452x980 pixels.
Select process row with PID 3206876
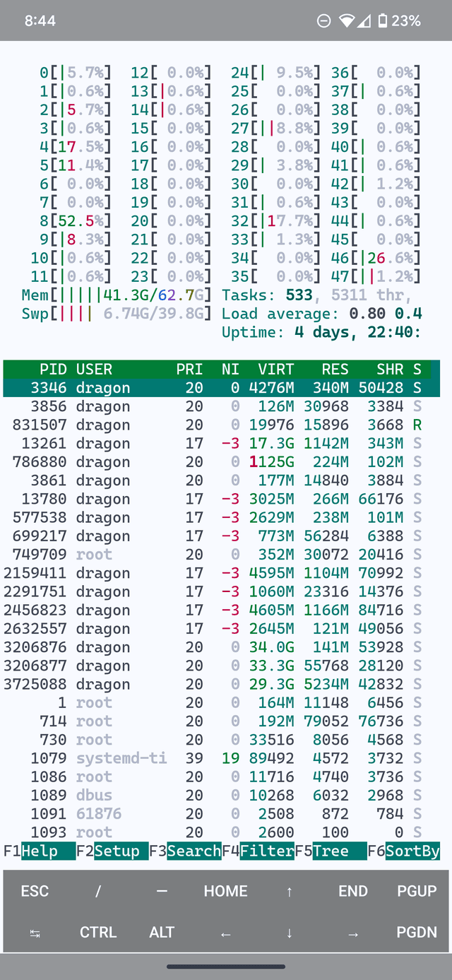(x=222, y=647)
